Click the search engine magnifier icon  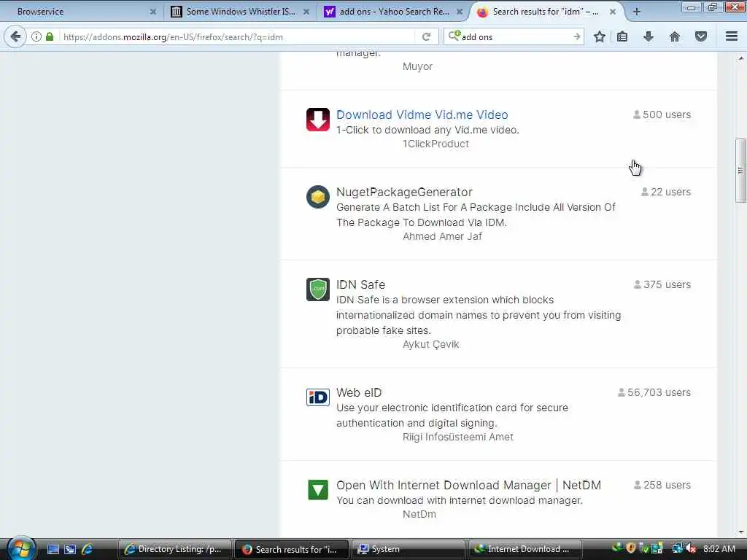454,36
